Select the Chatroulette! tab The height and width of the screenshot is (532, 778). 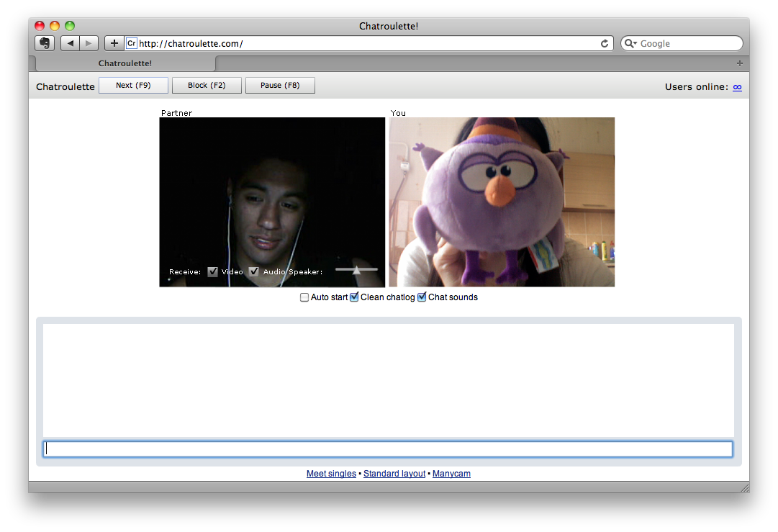tap(125, 63)
